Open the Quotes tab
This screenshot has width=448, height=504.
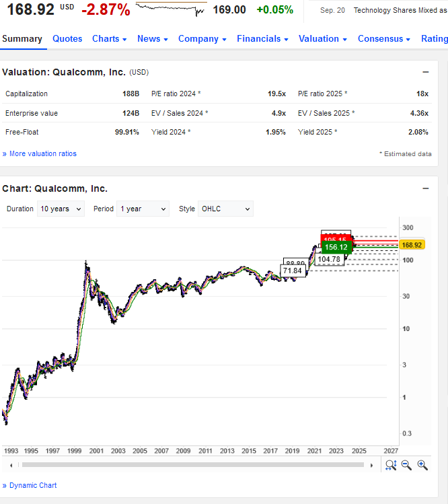pos(67,39)
